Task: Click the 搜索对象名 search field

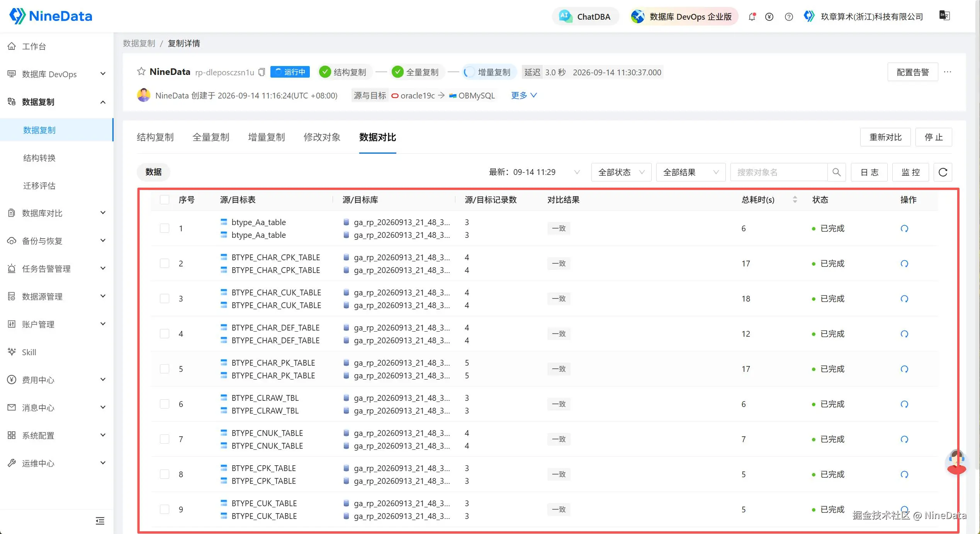Action: tap(779, 172)
